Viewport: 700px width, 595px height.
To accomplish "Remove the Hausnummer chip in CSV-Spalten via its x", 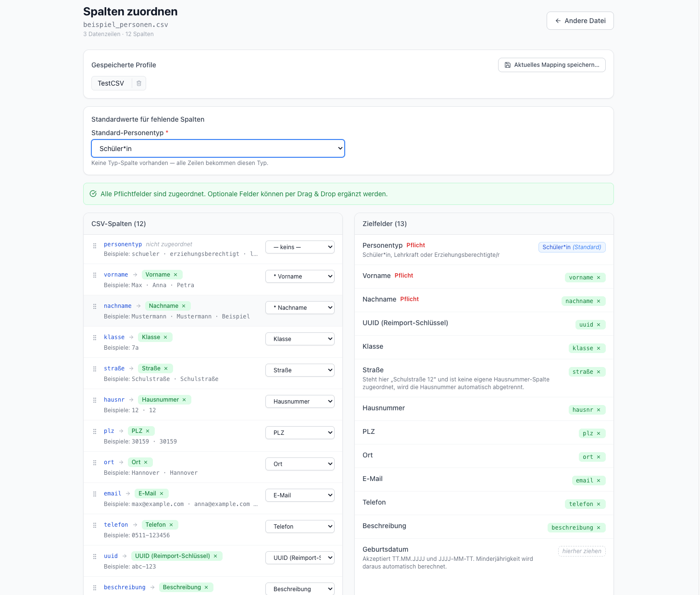I will point(184,400).
